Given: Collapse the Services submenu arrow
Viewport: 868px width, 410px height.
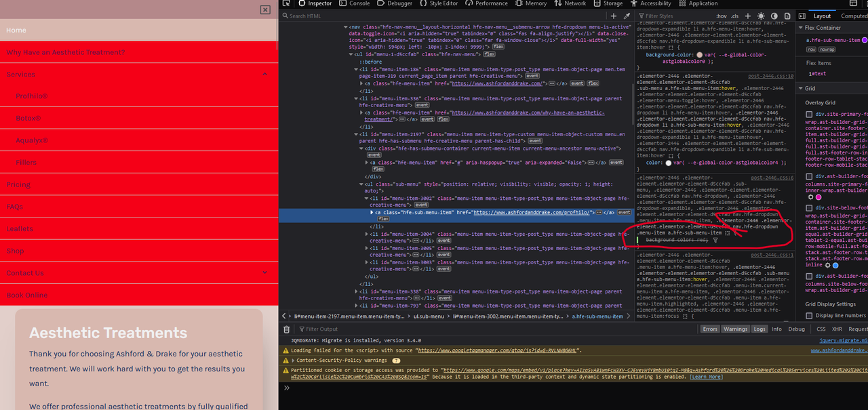Looking at the screenshot, I should [264, 74].
